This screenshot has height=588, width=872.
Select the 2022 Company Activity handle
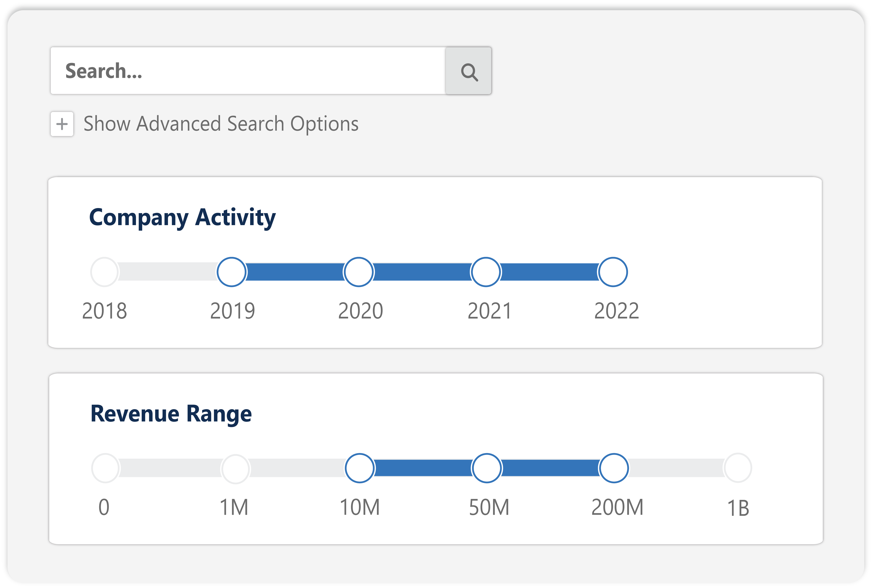[613, 272]
